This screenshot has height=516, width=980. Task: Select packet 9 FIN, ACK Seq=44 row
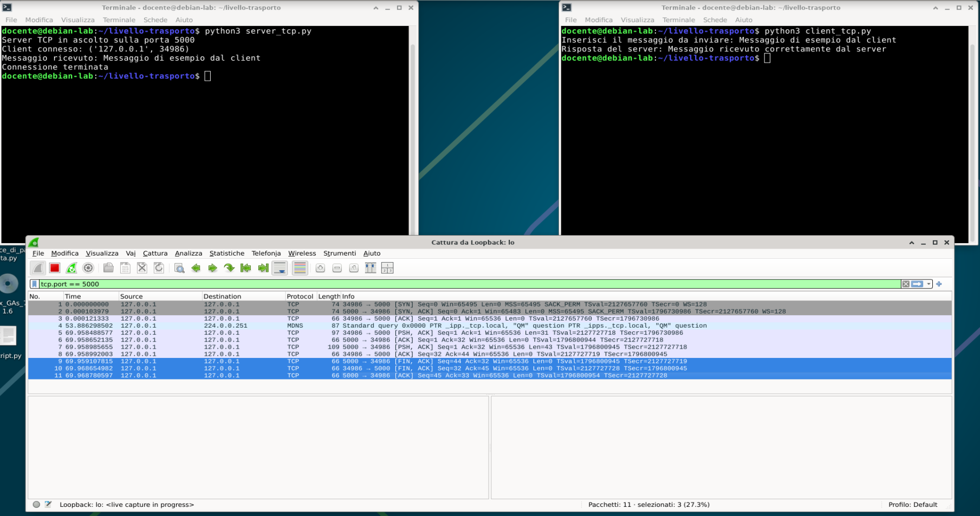[x=490, y=361]
